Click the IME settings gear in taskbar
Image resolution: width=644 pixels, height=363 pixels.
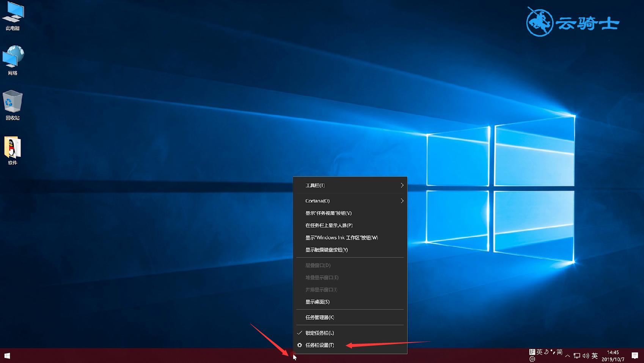(532, 359)
